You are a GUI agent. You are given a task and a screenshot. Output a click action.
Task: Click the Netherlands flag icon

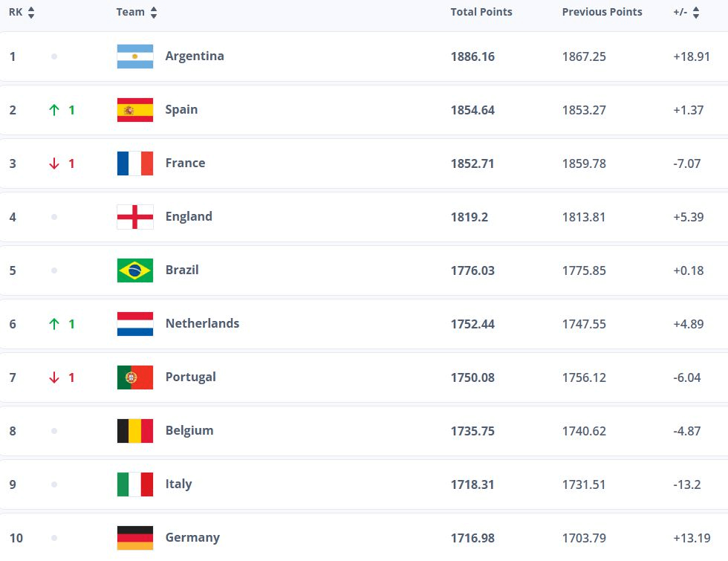(x=135, y=324)
